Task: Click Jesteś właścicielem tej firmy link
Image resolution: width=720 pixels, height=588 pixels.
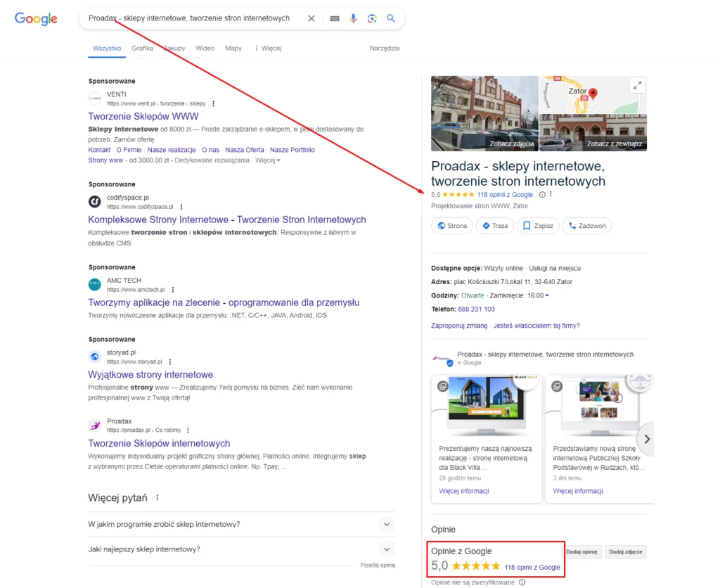Action: pos(536,326)
